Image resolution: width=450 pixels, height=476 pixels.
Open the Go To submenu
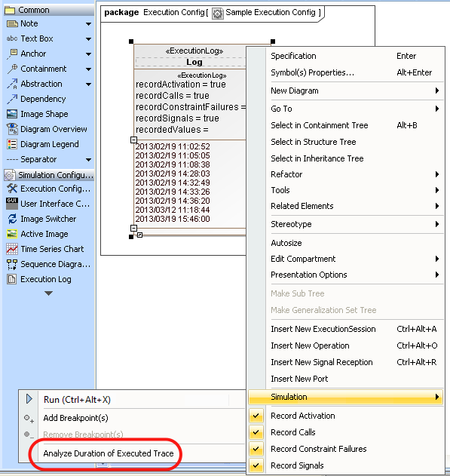tap(346, 109)
